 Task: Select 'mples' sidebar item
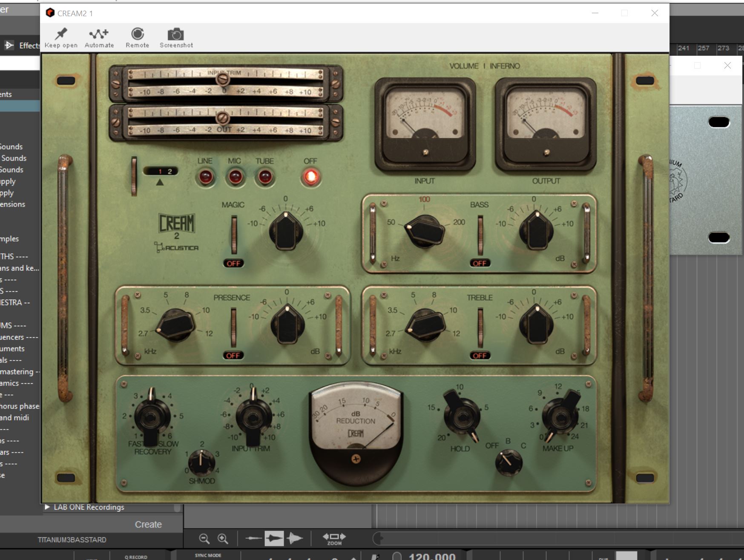[10, 238]
